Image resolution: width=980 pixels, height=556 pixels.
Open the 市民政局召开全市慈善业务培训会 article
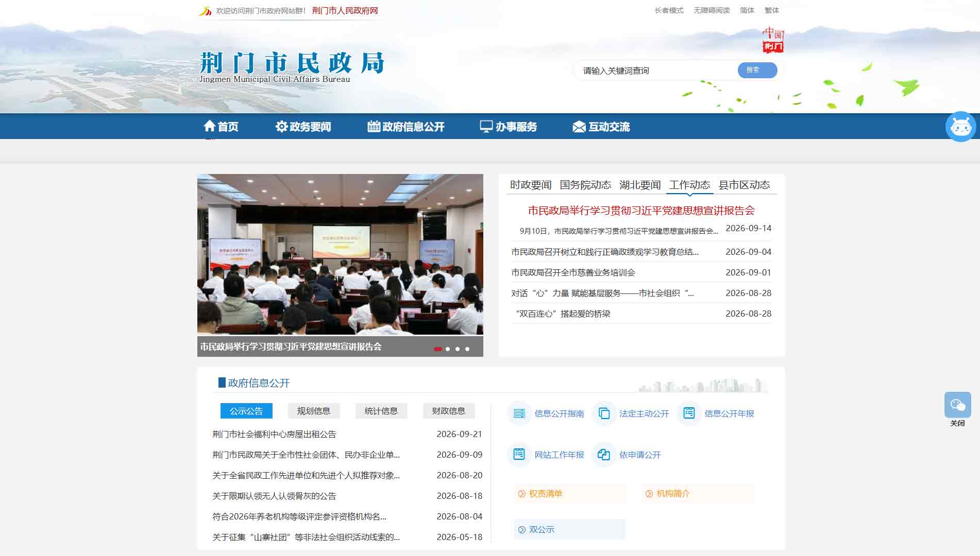(573, 272)
